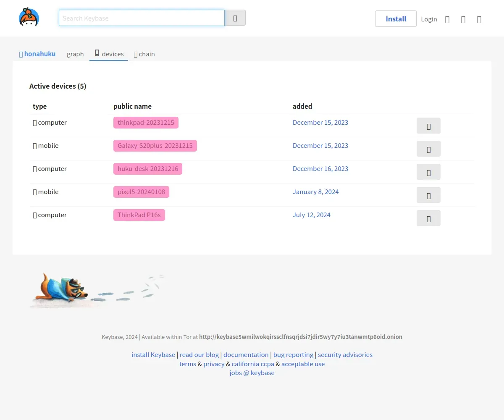The width and height of the screenshot is (504, 420).
Task: Click the mobile type icon for pixel5-20240108
Action: pos(35,192)
